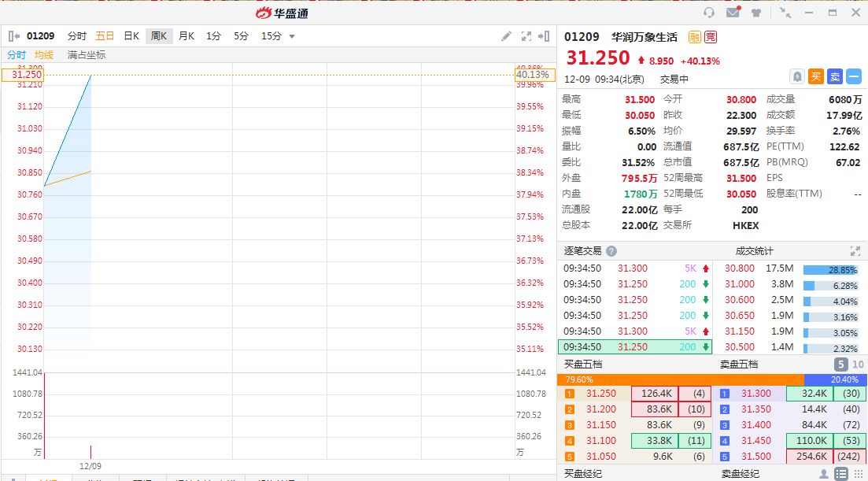
Task: Show broker view person icon
Action: tap(824, 474)
